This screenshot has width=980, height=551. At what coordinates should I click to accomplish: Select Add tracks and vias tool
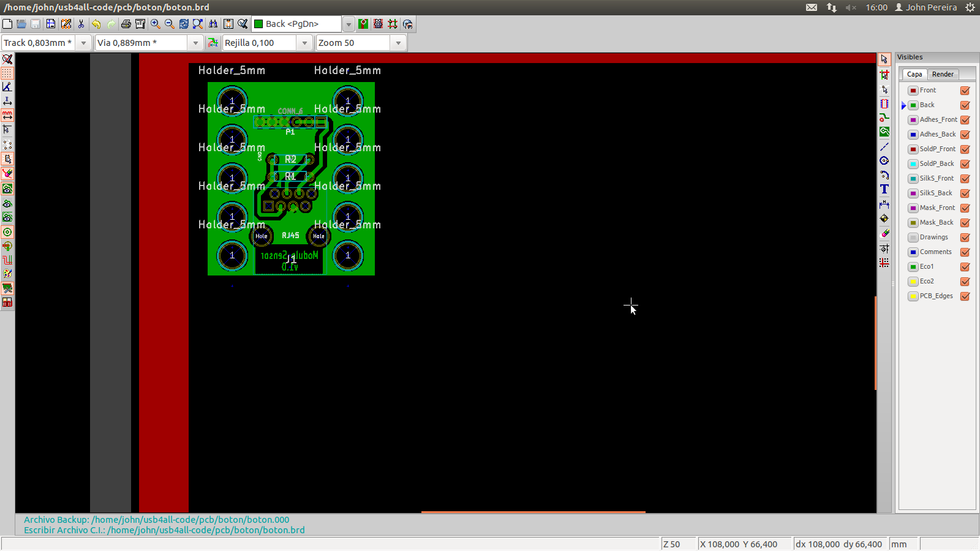[x=884, y=117]
